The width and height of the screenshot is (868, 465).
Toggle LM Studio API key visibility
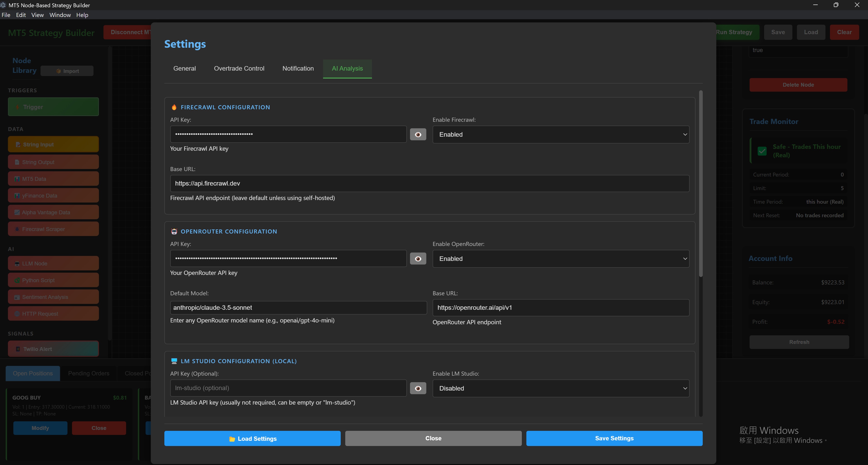click(418, 388)
